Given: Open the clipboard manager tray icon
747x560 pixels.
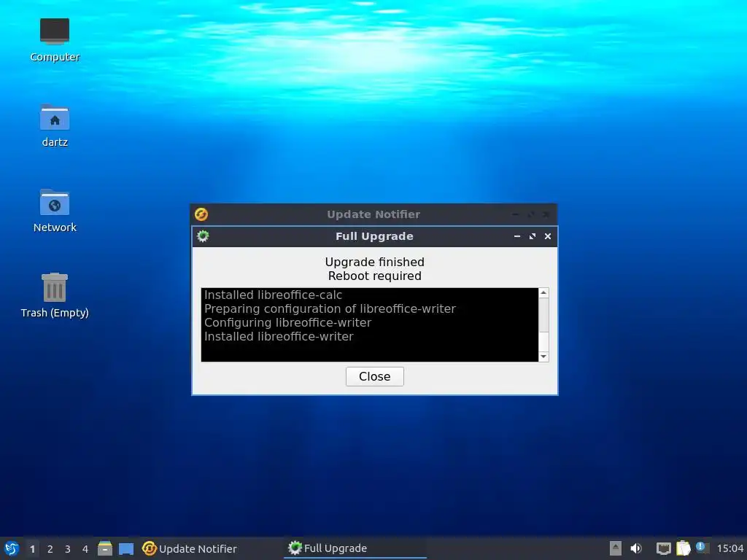Looking at the screenshot, I should (x=683, y=548).
